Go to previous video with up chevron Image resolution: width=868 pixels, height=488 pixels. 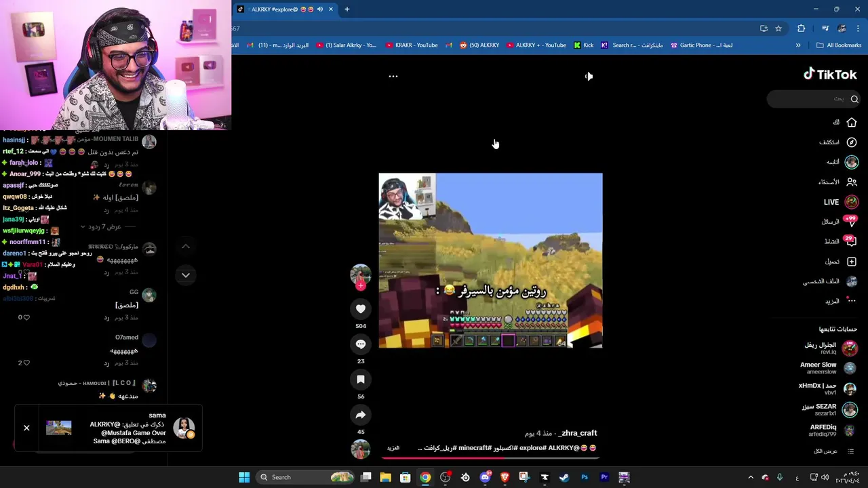click(x=186, y=247)
